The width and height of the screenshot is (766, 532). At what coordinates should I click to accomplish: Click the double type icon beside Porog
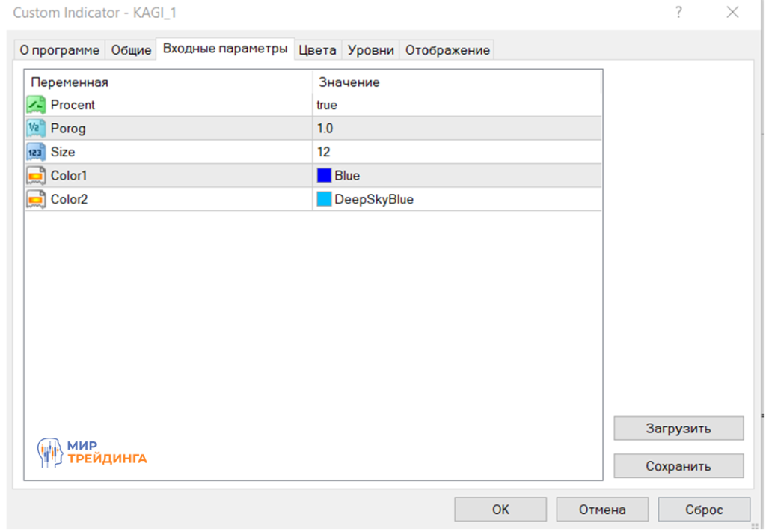(x=37, y=129)
